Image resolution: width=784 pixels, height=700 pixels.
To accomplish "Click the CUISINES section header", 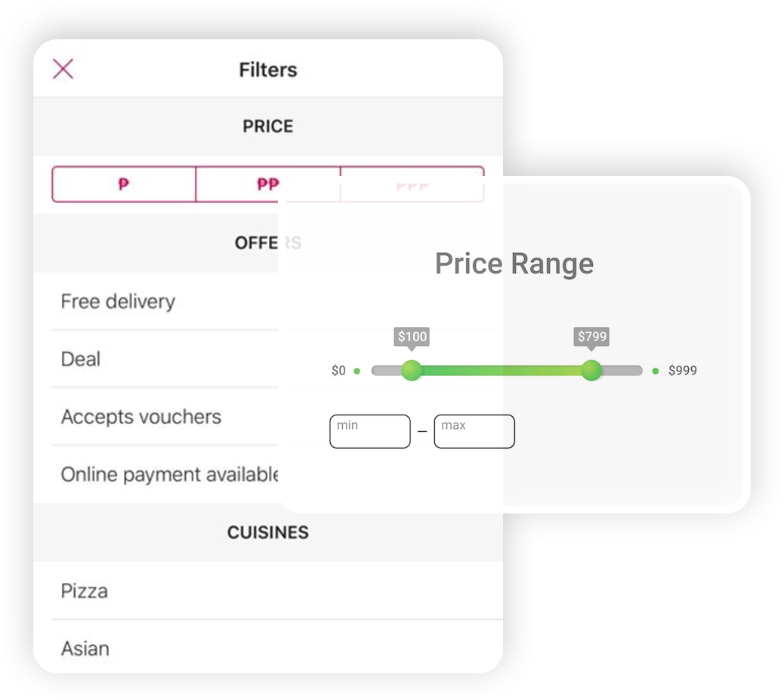I will click(268, 532).
